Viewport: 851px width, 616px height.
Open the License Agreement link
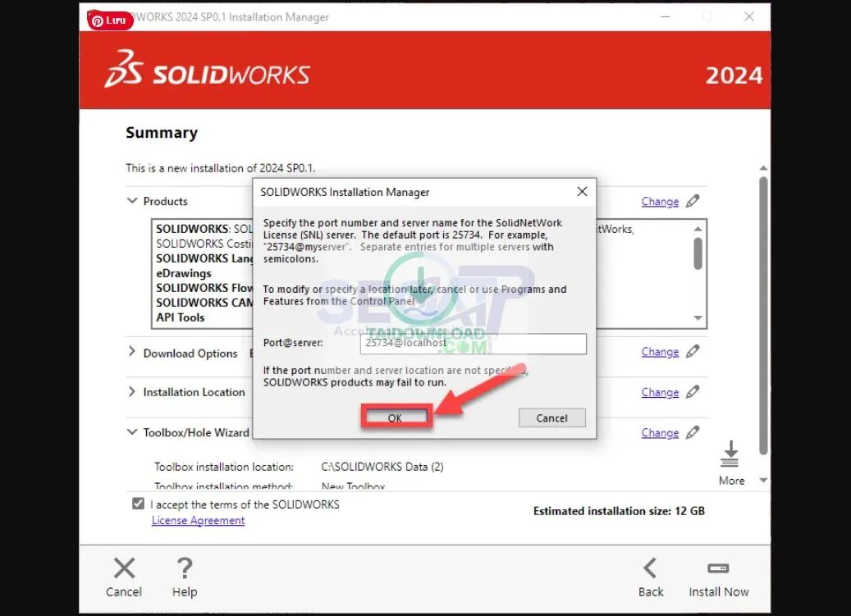click(x=198, y=520)
